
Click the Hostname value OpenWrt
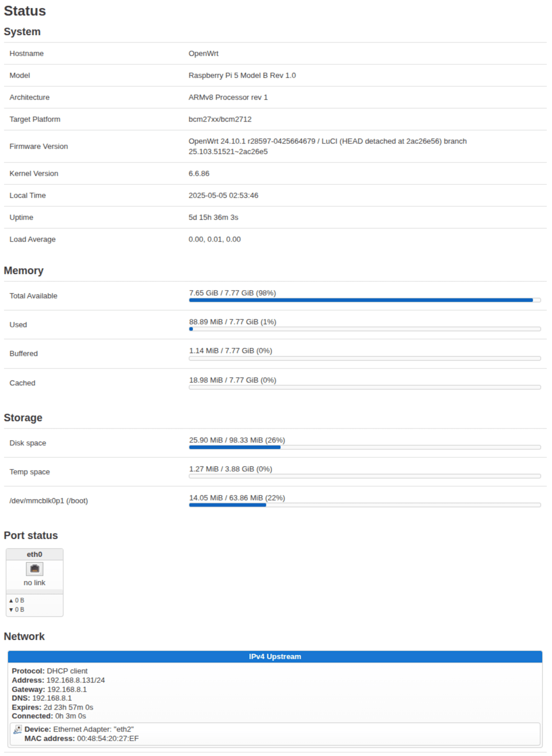[x=203, y=54]
